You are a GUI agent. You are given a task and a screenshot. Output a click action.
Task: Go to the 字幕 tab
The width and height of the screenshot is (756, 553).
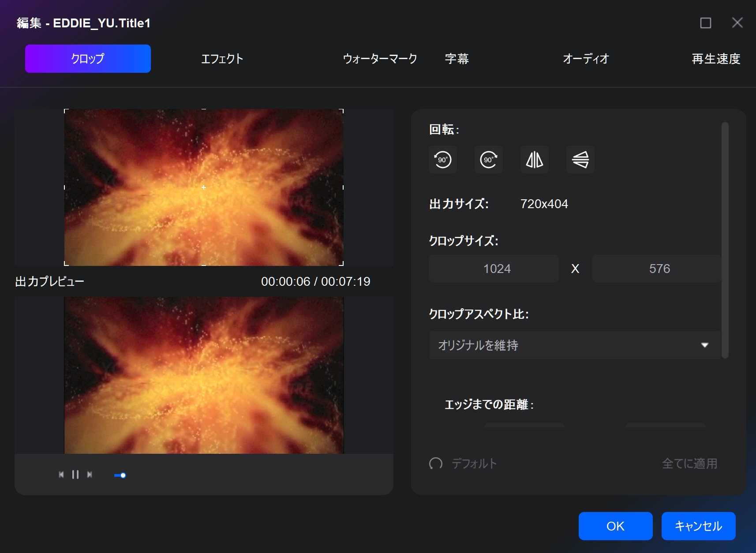pos(457,59)
